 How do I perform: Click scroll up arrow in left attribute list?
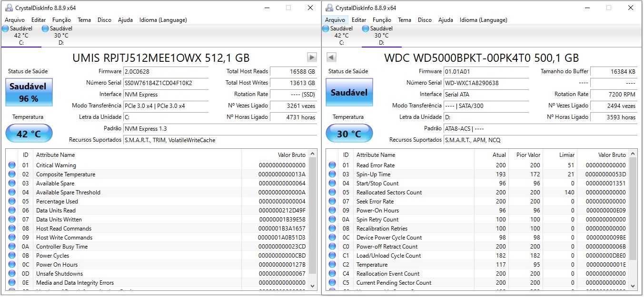(313, 154)
